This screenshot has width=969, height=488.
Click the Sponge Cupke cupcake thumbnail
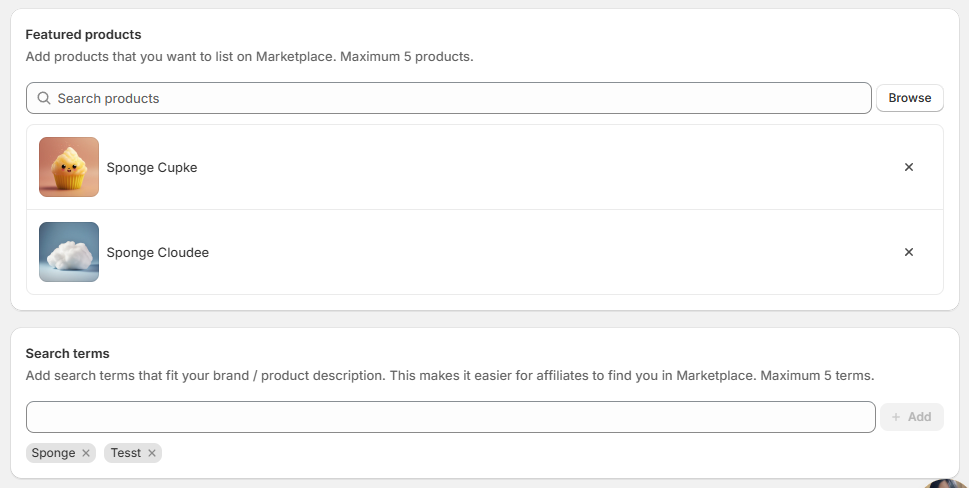[69, 167]
